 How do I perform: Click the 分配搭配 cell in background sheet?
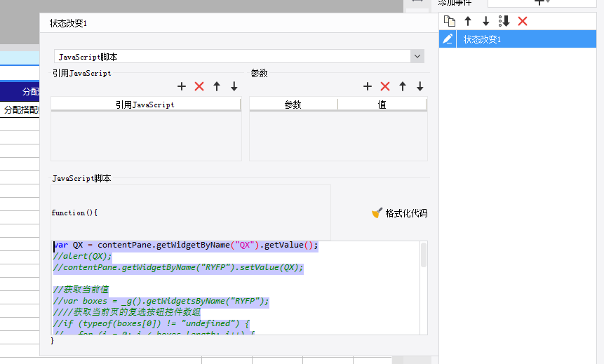point(21,110)
